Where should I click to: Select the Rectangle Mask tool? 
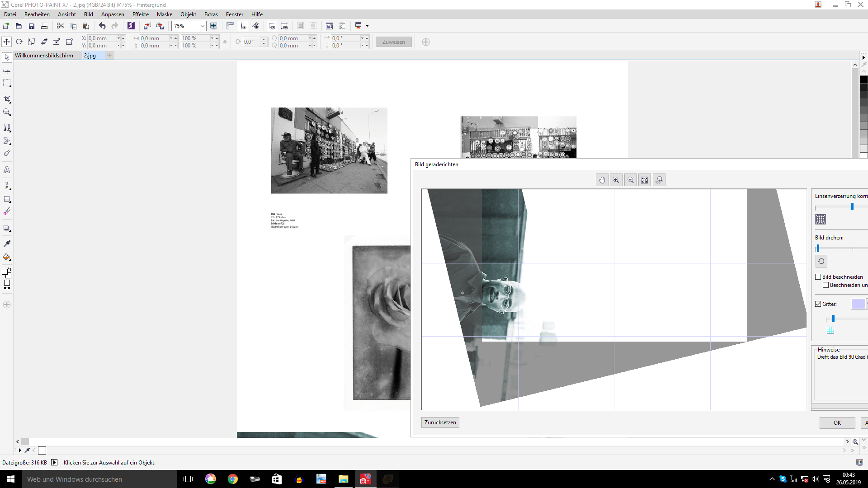point(7,84)
